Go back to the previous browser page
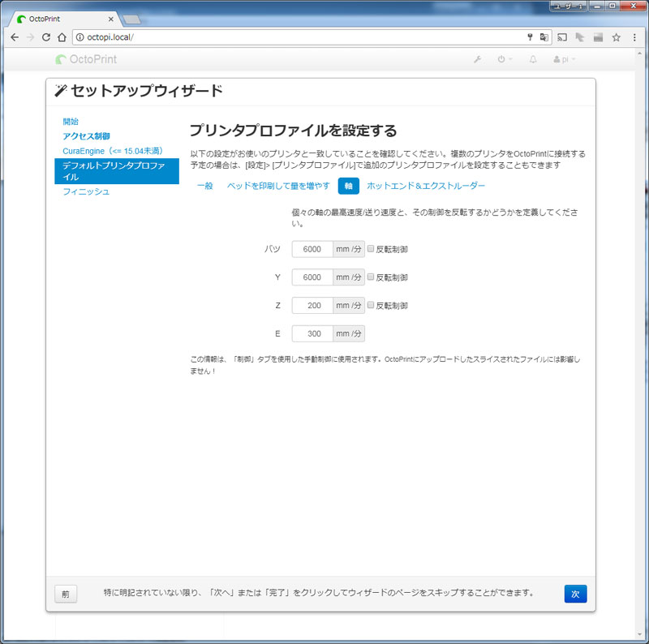Viewport: 649px width, 644px height. tap(15, 37)
